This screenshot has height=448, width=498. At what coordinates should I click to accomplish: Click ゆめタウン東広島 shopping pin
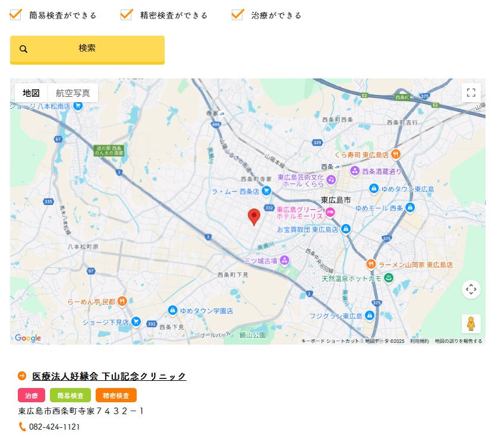(x=374, y=188)
